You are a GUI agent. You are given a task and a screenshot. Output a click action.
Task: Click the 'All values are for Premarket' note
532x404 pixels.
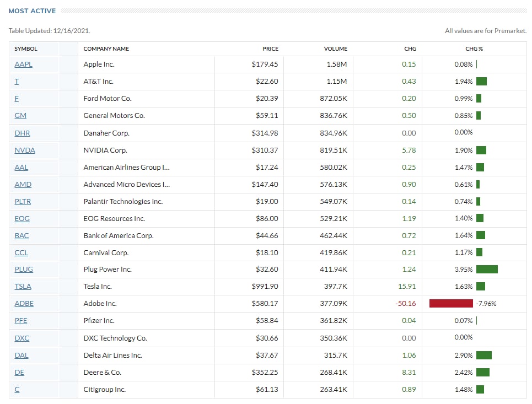(486, 30)
